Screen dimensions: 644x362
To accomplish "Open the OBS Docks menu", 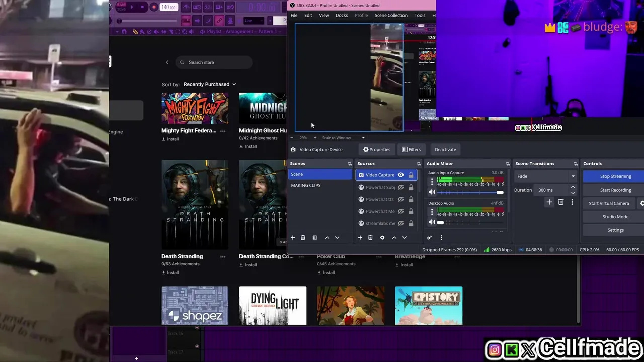I will tap(342, 15).
